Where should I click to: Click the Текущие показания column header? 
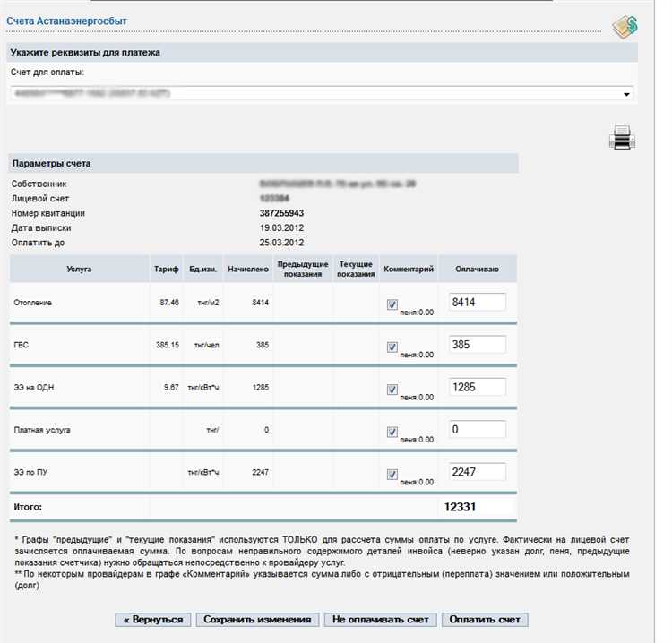coord(356,269)
